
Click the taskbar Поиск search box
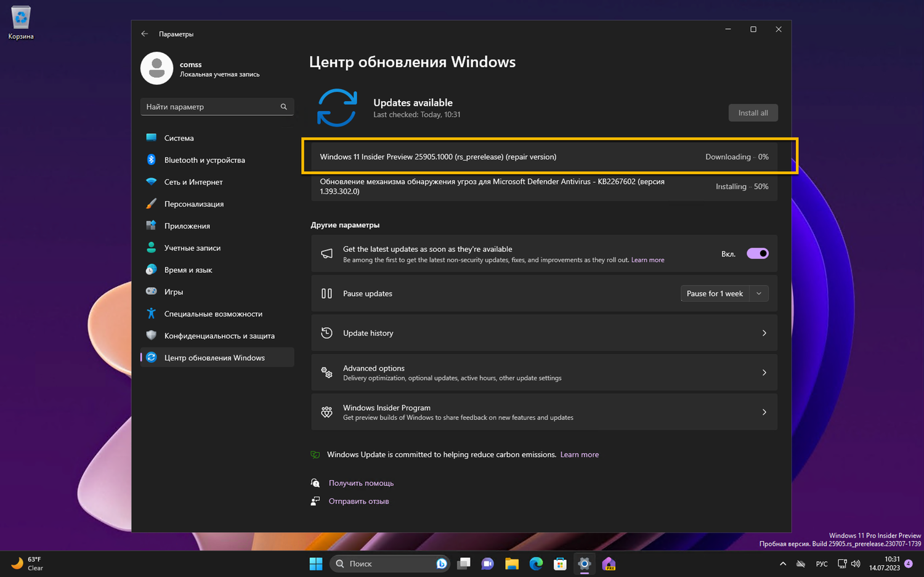(x=390, y=563)
